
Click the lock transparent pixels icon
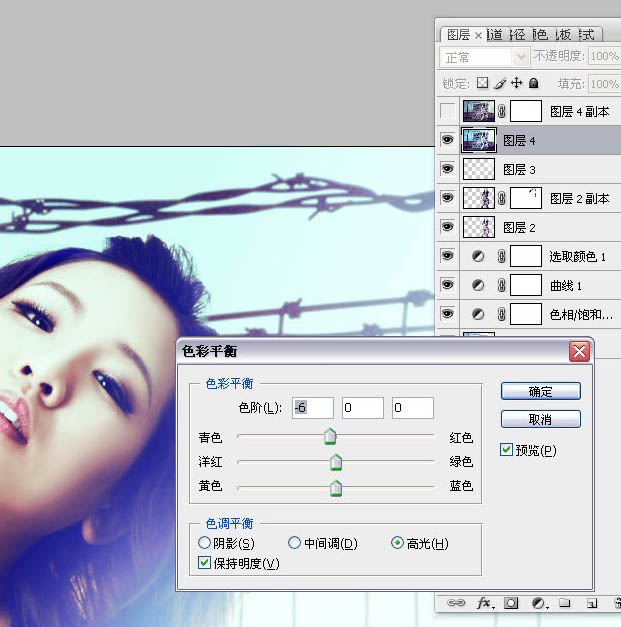point(482,84)
